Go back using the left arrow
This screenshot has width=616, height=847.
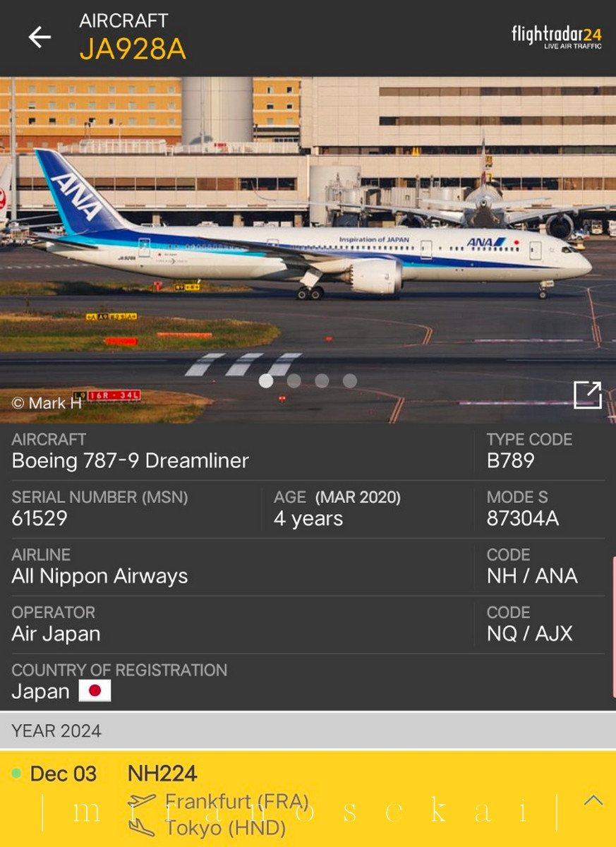tap(40, 37)
